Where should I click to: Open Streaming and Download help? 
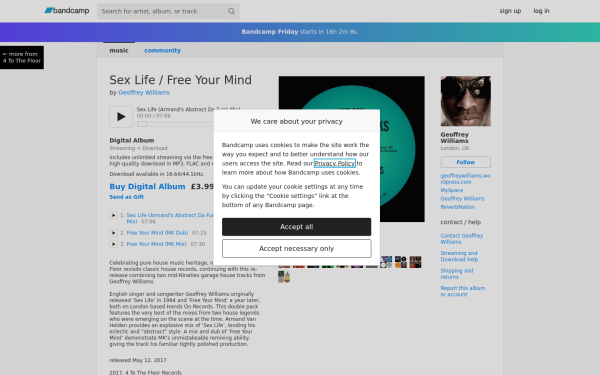click(459, 256)
